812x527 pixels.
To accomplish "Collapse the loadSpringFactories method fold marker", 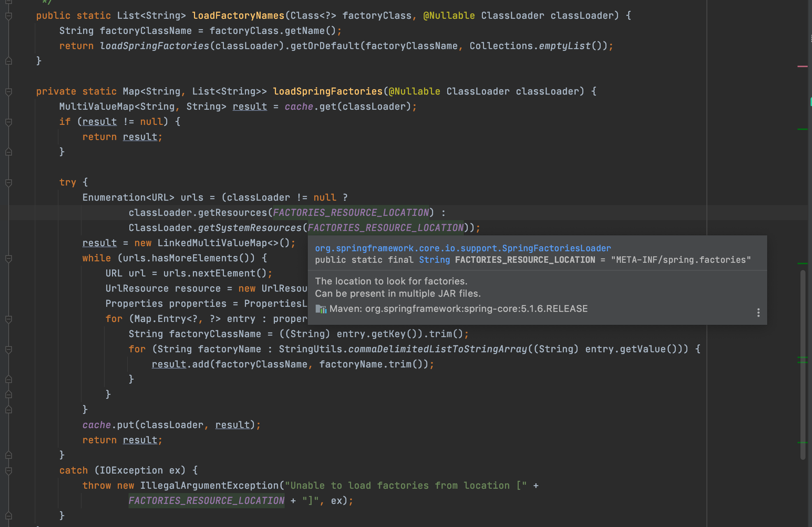I will 9,92.
